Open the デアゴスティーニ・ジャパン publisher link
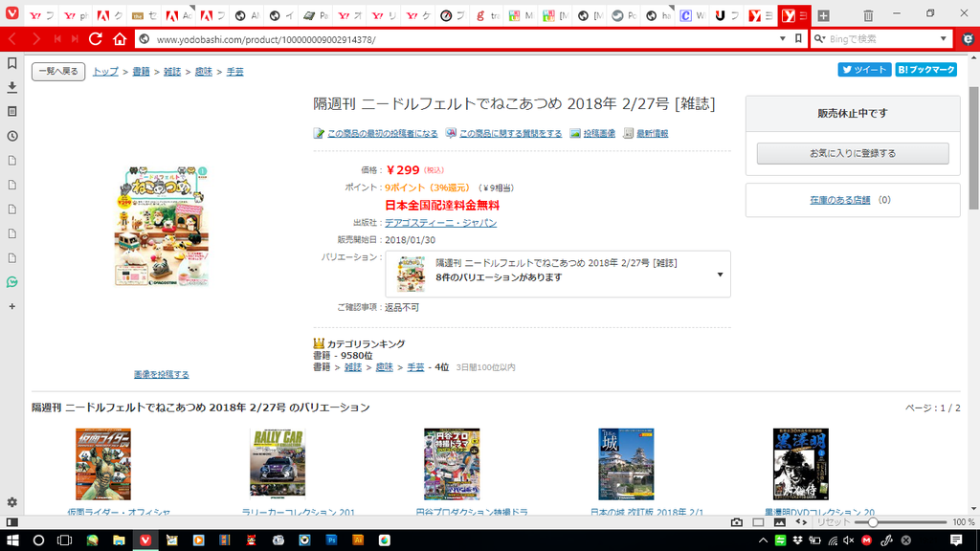 point(440,223)
